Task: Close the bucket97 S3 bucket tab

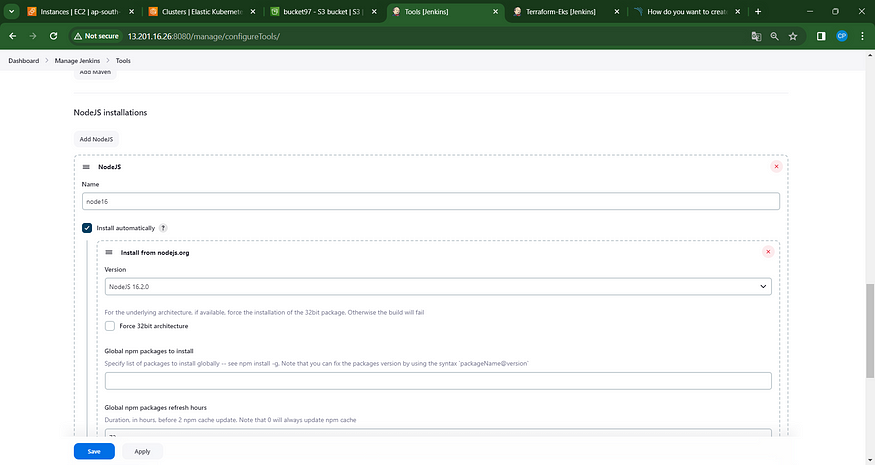Action: pyautogui.click(x=374, y=11)
